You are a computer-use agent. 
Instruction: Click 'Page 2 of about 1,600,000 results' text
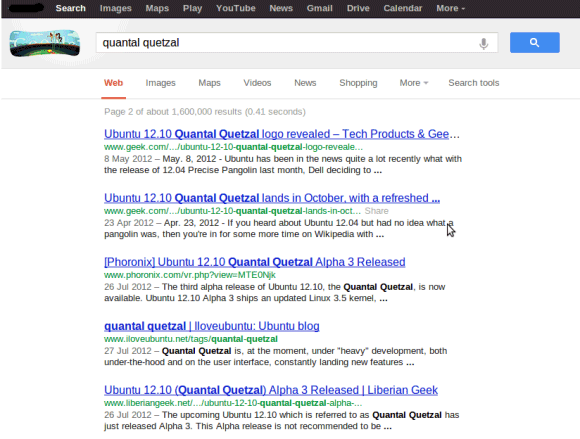point(205,112)
